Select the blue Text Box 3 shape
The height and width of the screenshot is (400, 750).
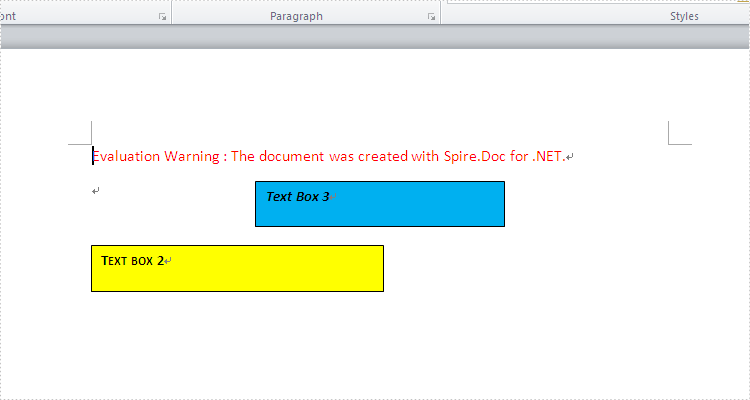coord(380,204)
